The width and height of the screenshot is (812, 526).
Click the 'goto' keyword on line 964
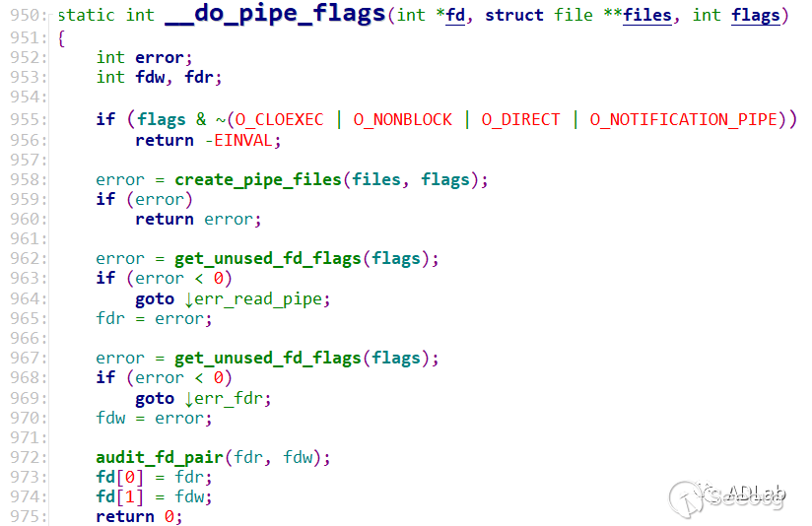[155, 298]
